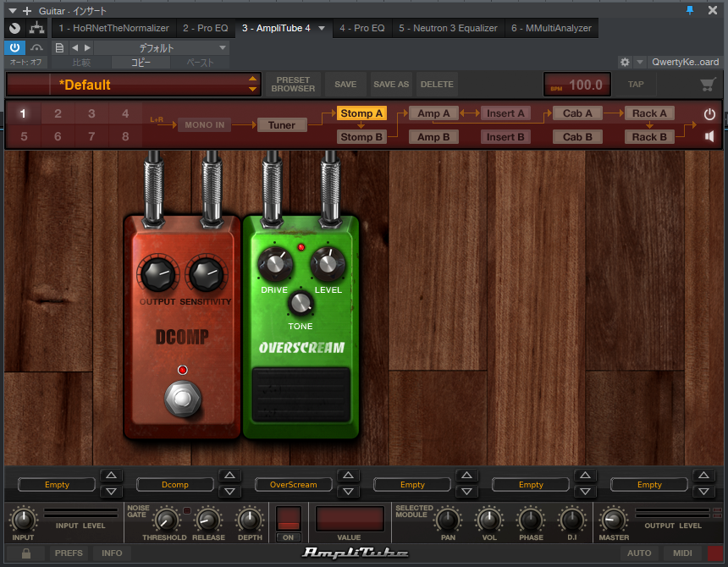728x567 pixels.
Task: Click the コピー copy button
Action: pyautogui.click(x=141, y=62)
